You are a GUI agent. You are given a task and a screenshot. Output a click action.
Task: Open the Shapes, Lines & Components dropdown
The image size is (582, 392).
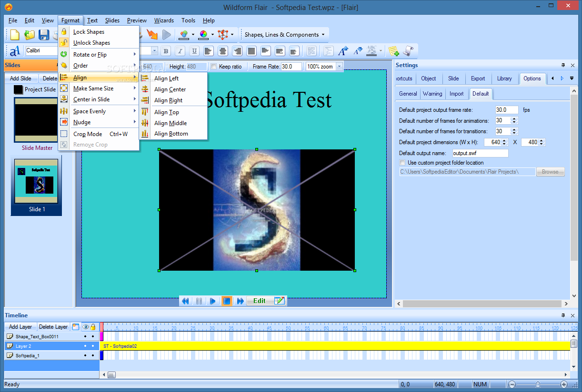pos(284,35)
